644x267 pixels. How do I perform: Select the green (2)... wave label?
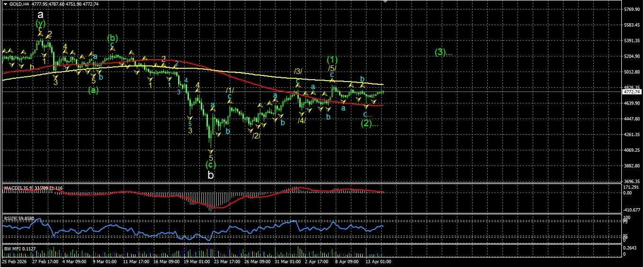click(370, 124)
